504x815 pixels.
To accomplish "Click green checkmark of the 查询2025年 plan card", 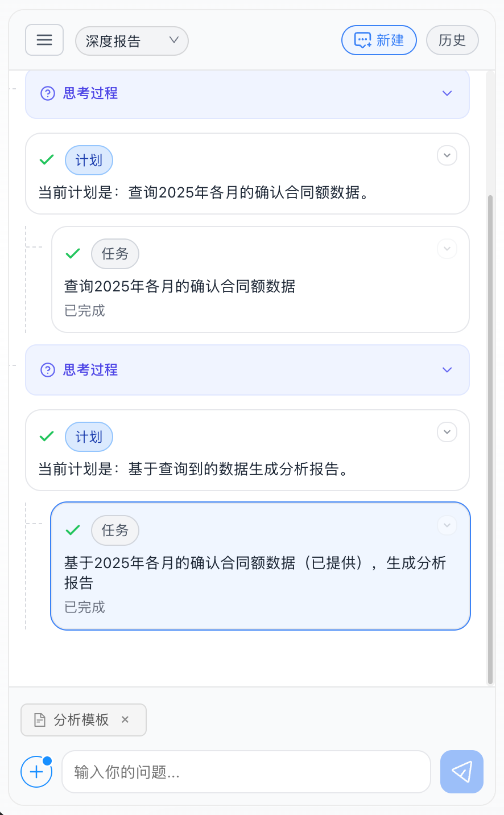I will 47,160.
